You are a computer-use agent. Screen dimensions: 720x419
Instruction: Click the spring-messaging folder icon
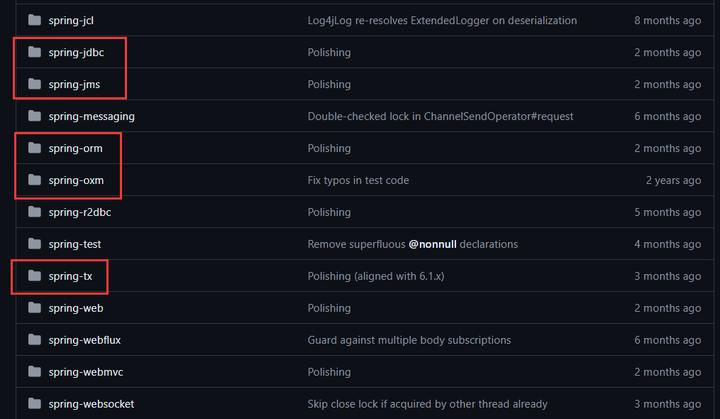tap(34, 116)
